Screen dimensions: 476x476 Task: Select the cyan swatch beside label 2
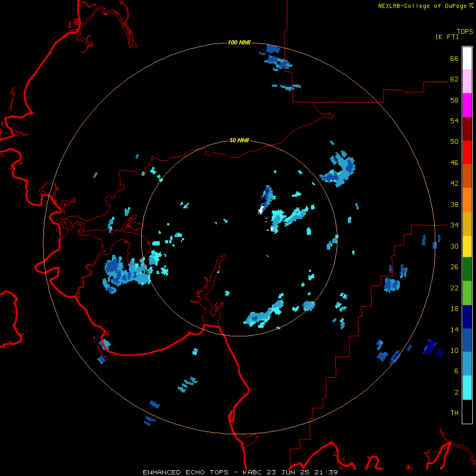pos(467,388)
